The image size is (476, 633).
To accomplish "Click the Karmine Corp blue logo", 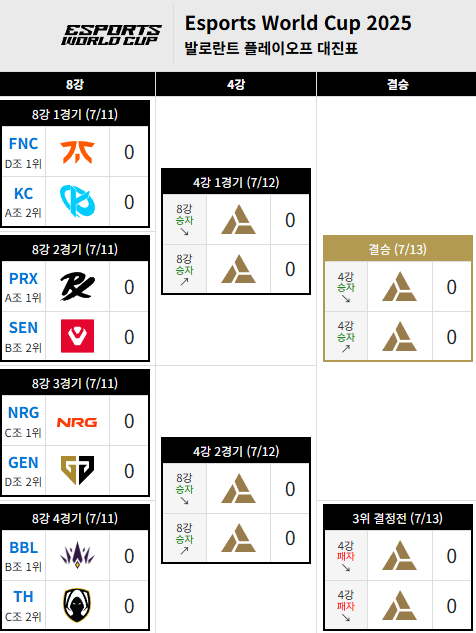I will [x=77, y=201].
